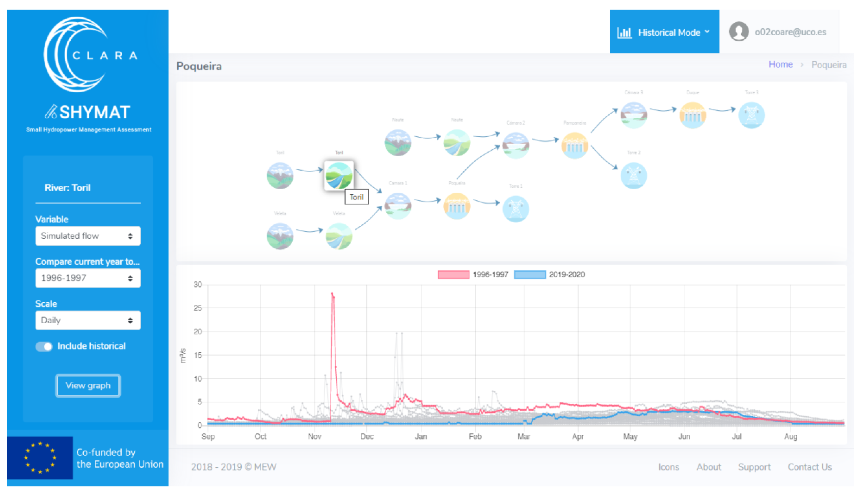Screen dimensions: 868x495
Task: Click the Poqueira hydropower plant icon
Action: pyautogui.click(x=457, y=206)
